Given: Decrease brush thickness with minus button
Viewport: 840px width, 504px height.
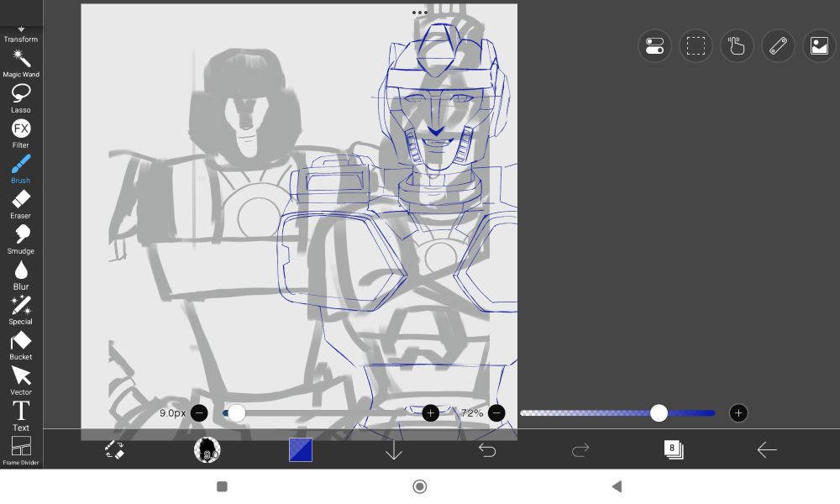Looking at the screenshot, I should [x=199, y=413].
